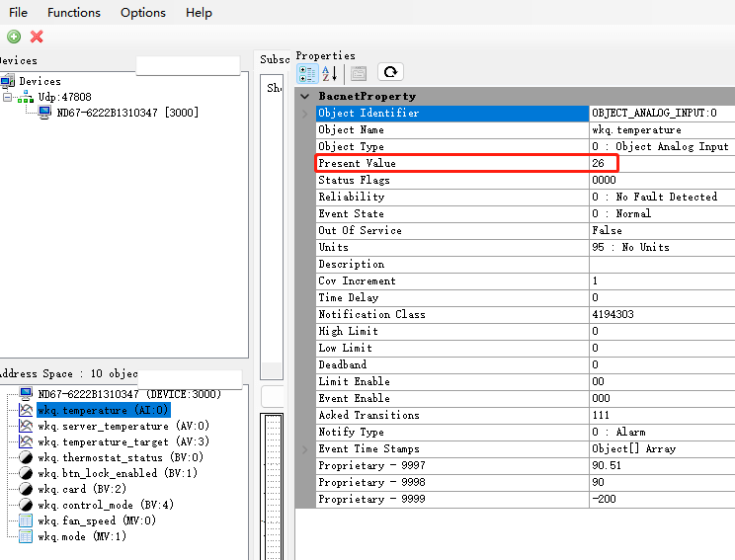The width and height of the screenshot is (735, 560).
Task: Click wkq.mode multistate icon
Action: [x=26, y=536]
